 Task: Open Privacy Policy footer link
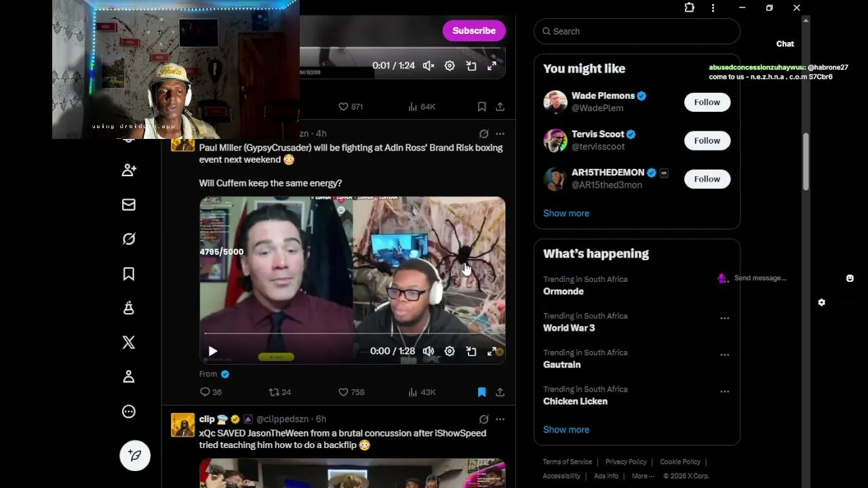(x=626, y=462)
